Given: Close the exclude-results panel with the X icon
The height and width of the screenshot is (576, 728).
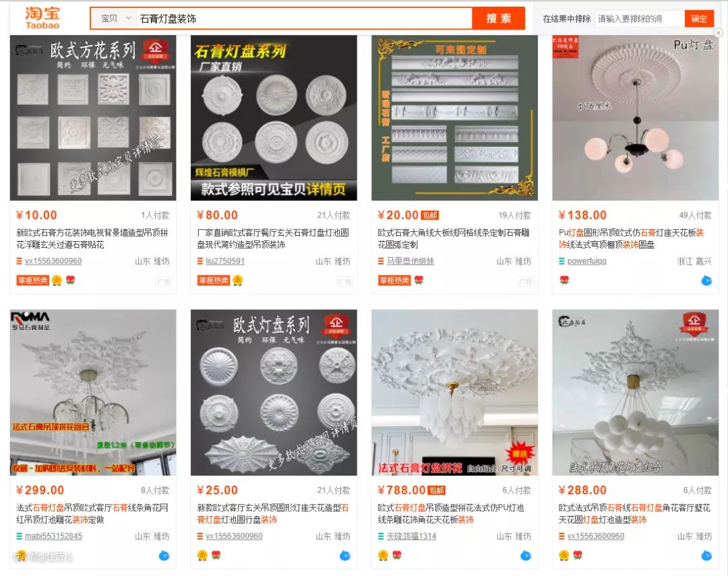Looking at the screenshot, I should pos(719,33).
